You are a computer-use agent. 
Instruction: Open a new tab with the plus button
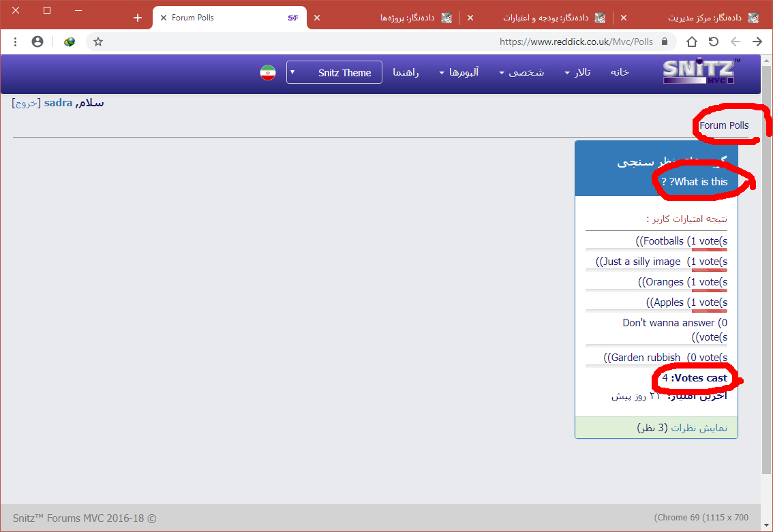138,18
